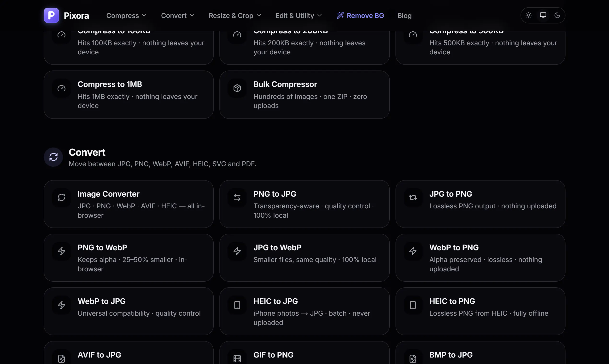Screen dimensions: 609x364
Task: Click the Bulk Compressor box icon
Action: (237, 88)
